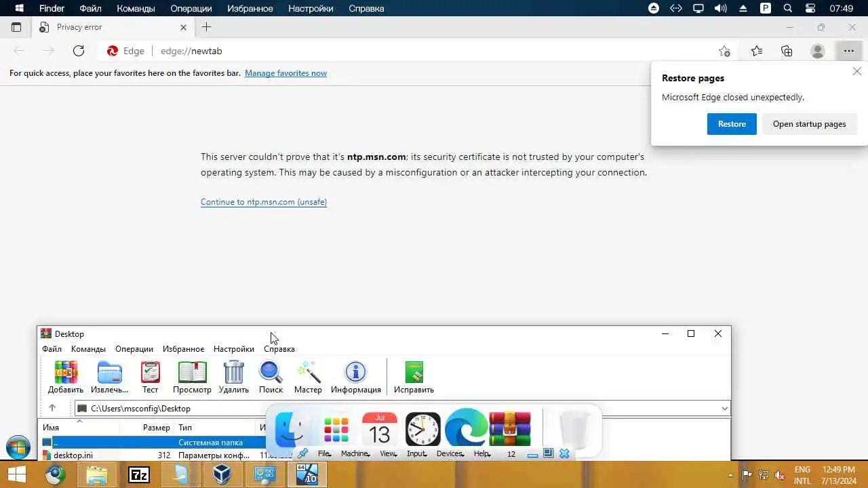Click the Spotlight search icon in top bar
The image size is (868, 488).
(787, 8)
